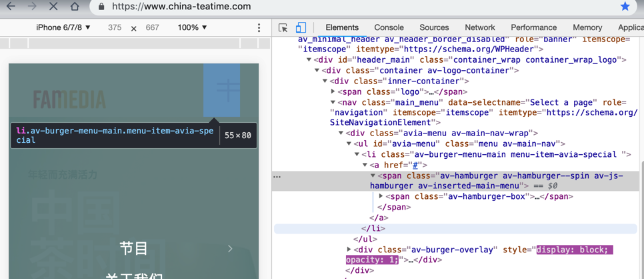Click the viewport width field showing 375
Viewport: 644px width, 279px height.
coord(115,27)
